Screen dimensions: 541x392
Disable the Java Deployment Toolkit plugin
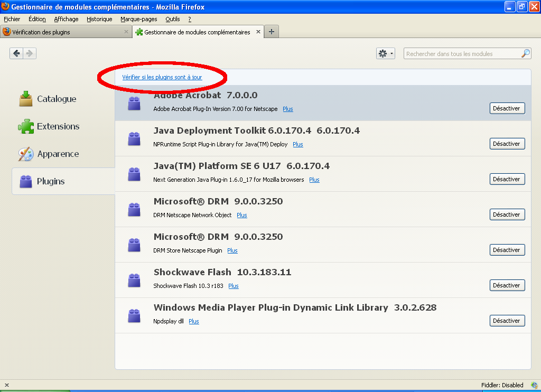point(507,144)
